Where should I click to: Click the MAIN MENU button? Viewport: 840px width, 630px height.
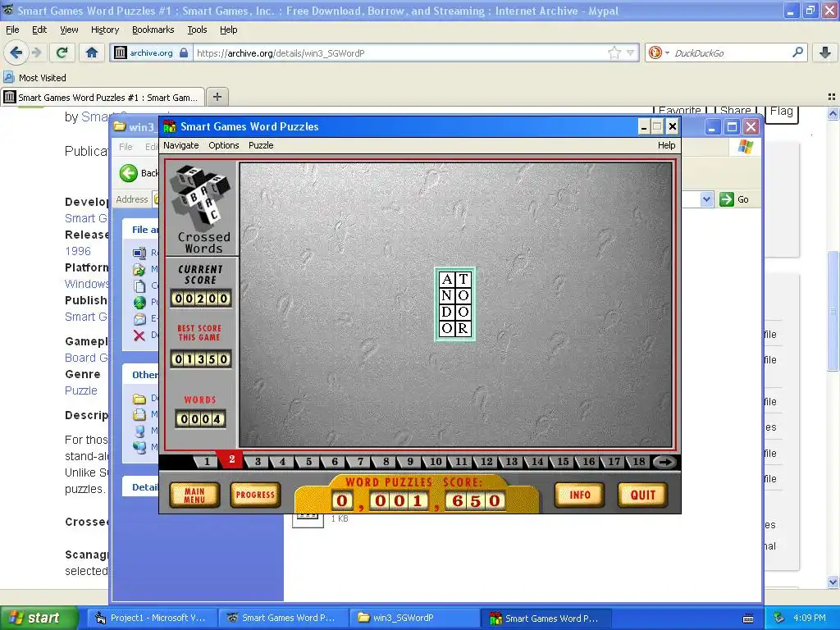[194, 495]
